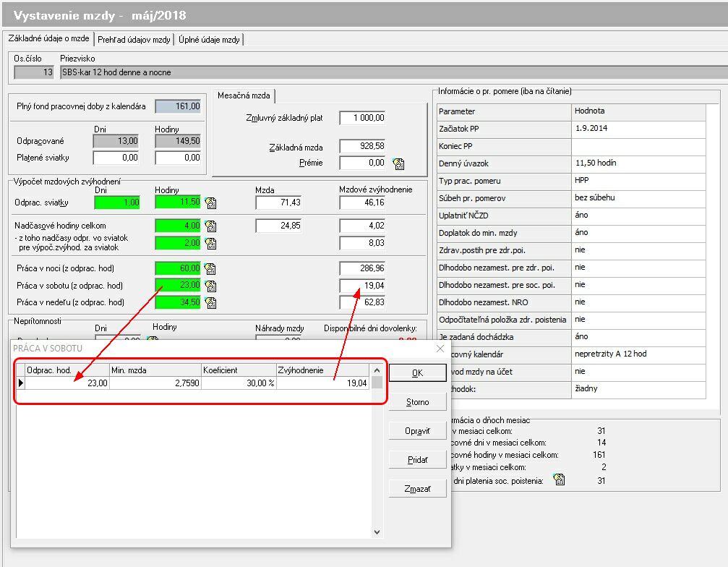728x567 pixels.
Task: Click Odprac. sviatky Mzda field 71,43
Action: pyautogui.click(x=278, y=202)
